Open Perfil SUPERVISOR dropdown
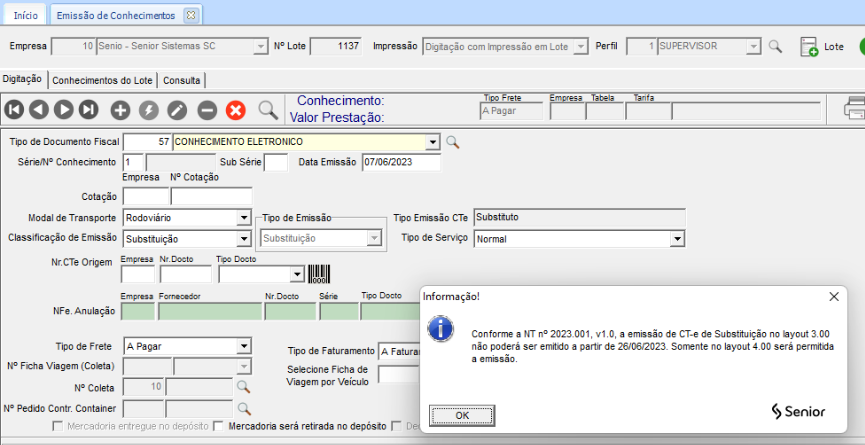Viewport: 865px width, 445px height. point(754,47)
